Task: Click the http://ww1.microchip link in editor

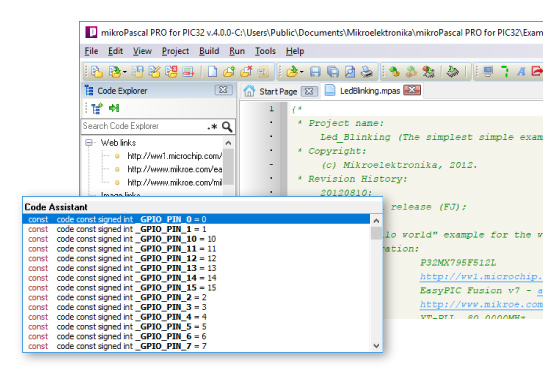Action: [x=481, y=276]
